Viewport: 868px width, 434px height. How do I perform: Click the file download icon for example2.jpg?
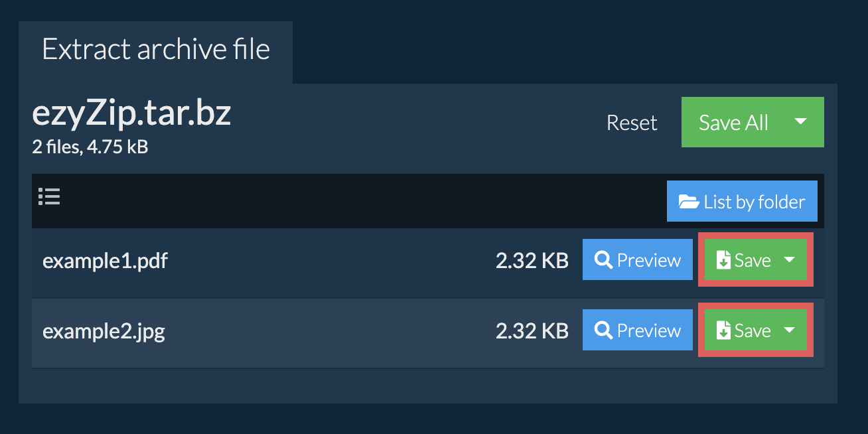tap(723, 330)
